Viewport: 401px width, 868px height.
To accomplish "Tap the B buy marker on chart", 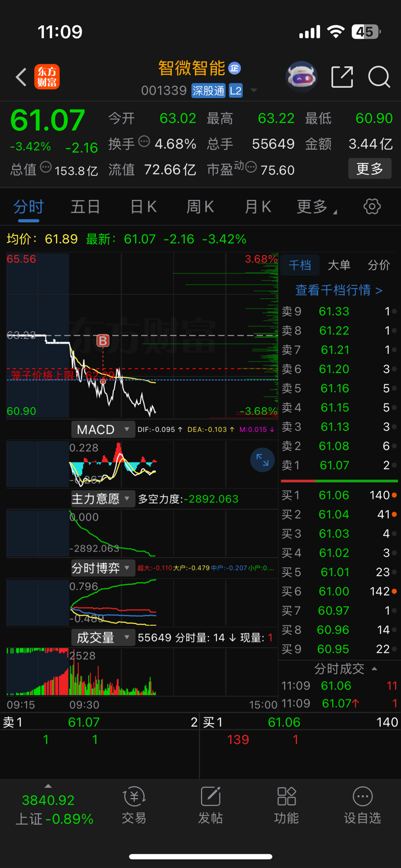I will click(103, 341).
